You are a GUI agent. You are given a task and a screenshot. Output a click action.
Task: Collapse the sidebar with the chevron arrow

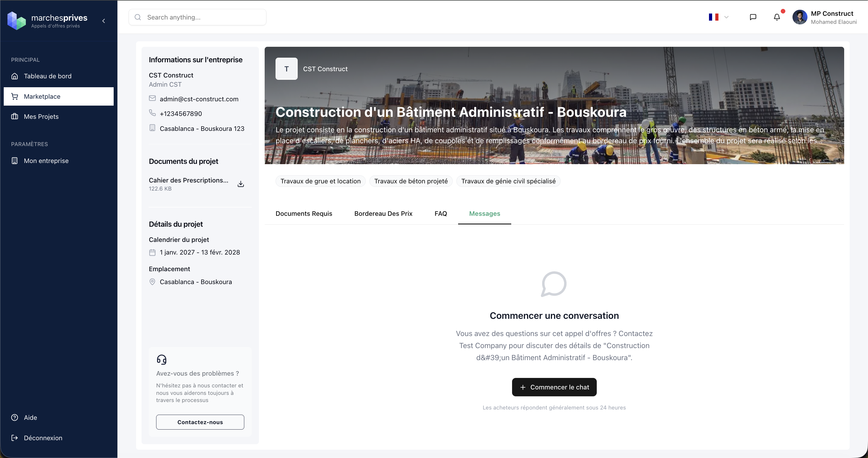pyautogui.click(x=103, y=21)
